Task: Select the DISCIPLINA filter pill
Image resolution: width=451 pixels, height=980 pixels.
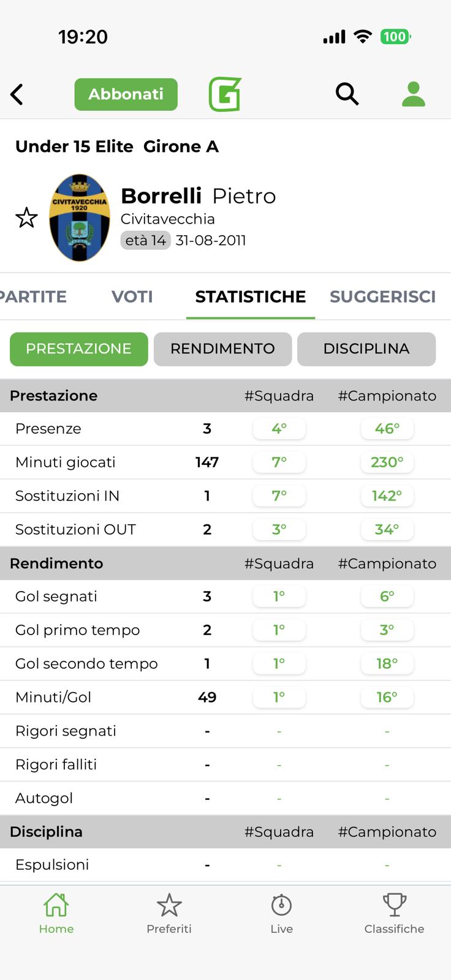Action: pos(366,349)
